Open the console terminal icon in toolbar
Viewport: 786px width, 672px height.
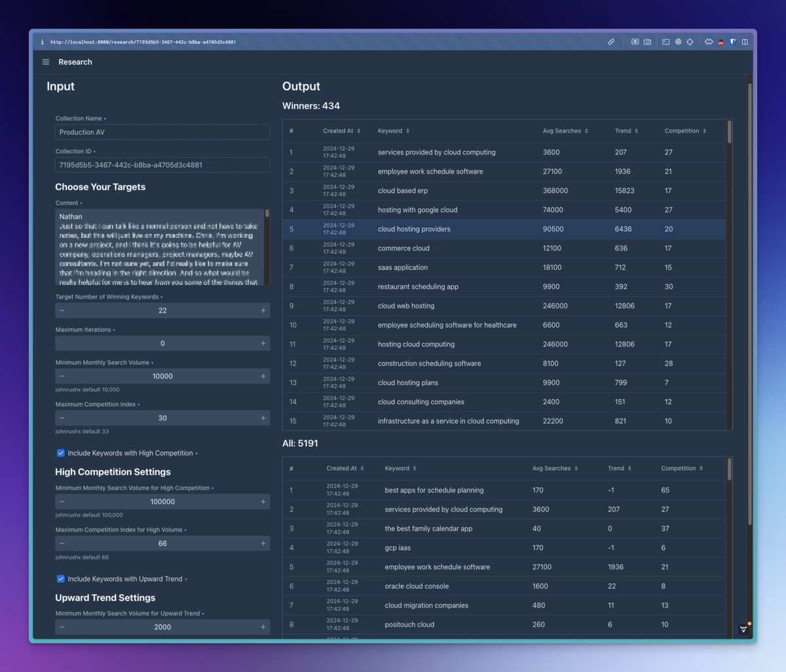coord(665,42)
